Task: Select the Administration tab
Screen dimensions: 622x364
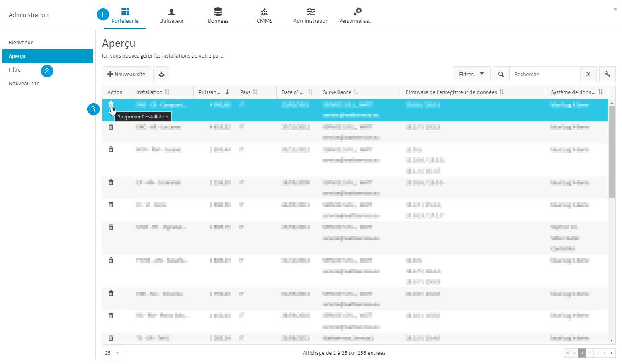Action: point(311,16)
